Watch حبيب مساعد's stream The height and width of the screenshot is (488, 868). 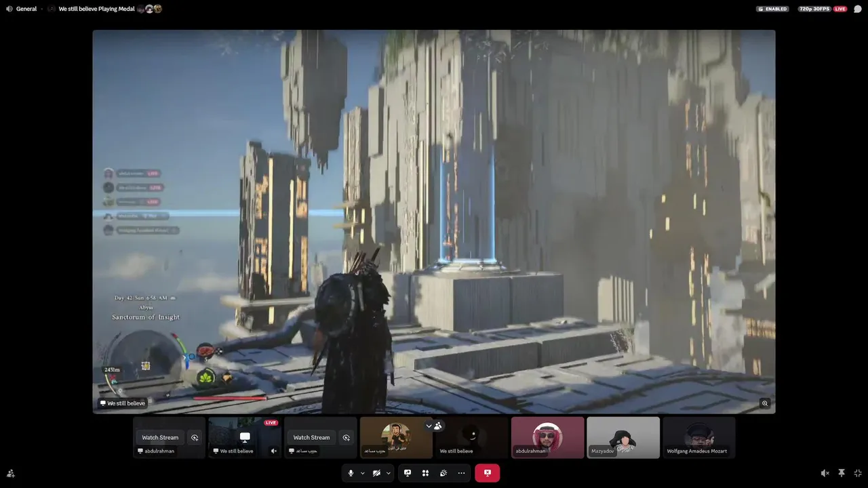[x=311, y=438]
